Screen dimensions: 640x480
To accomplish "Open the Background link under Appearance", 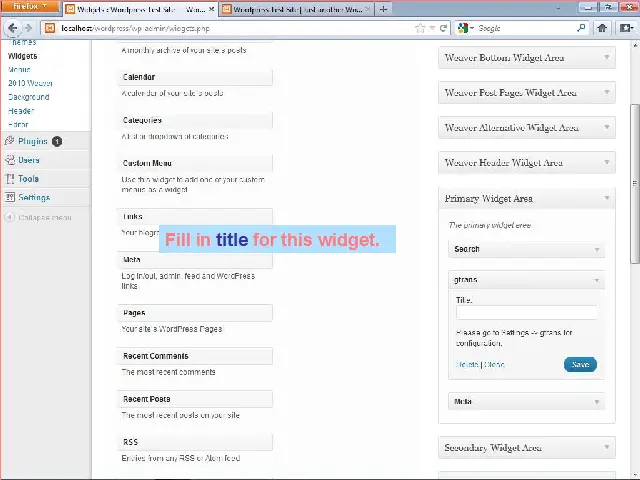I will [28, 97].
